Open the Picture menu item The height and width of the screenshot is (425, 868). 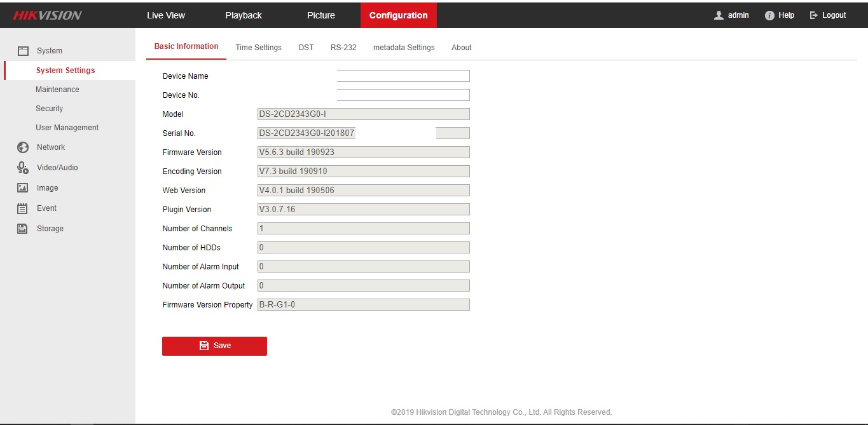coord(321,15)
